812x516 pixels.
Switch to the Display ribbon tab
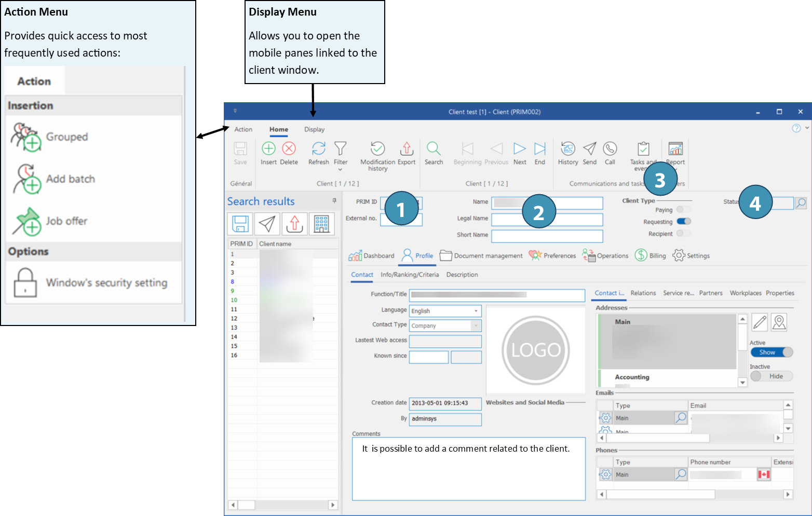tap(314, 129)
